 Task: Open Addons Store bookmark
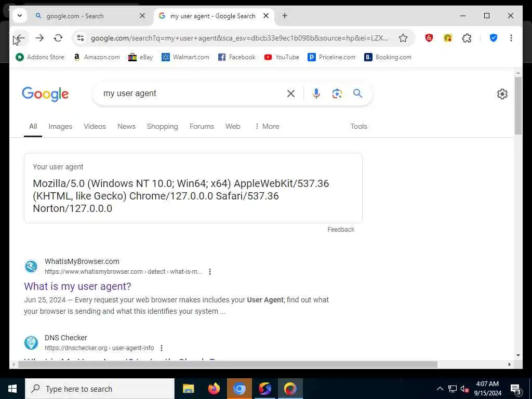pyautogui.click(x=40, y=57)
